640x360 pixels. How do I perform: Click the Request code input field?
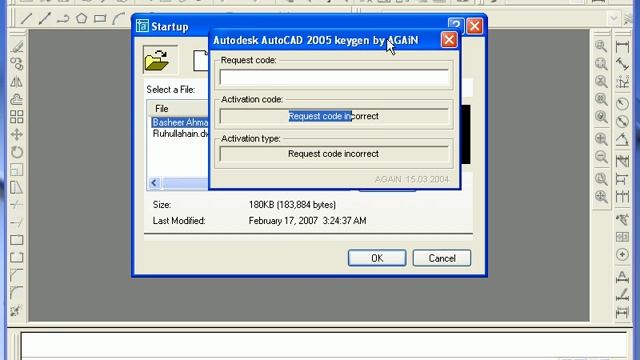click(334, 78)
